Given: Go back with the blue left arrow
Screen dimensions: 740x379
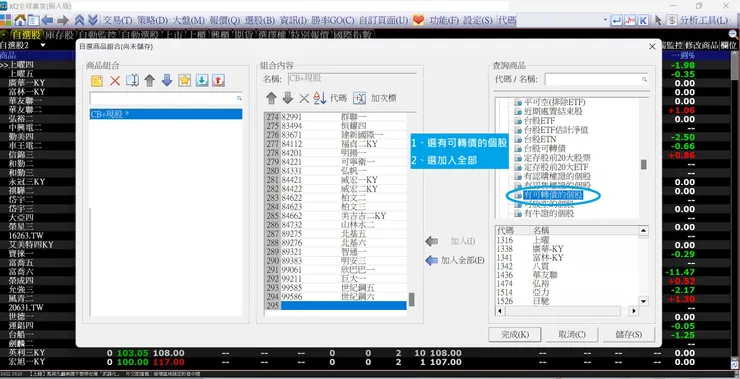Looking at the screenshot, I should click(47, 20).
